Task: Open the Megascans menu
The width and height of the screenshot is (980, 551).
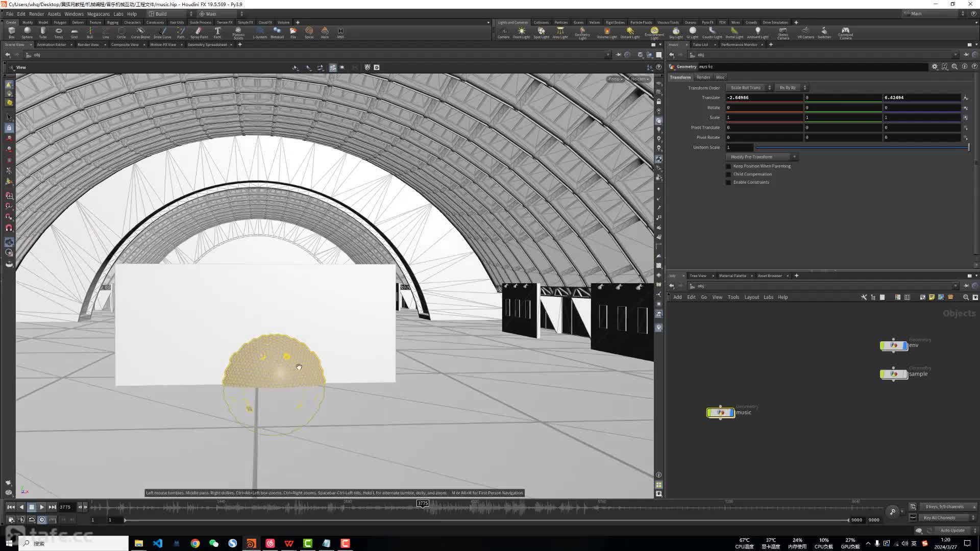Action: pos(98,14)
